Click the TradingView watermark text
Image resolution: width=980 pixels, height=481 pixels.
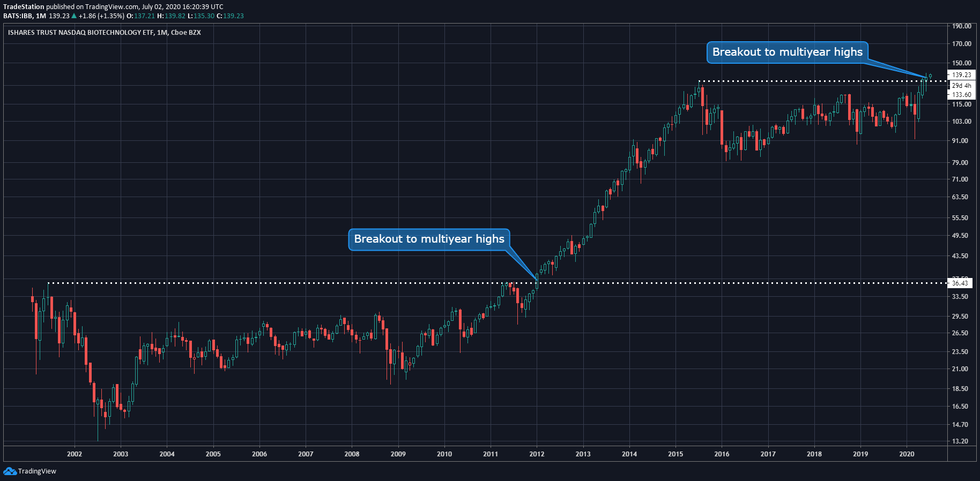(x=37, y=471)
